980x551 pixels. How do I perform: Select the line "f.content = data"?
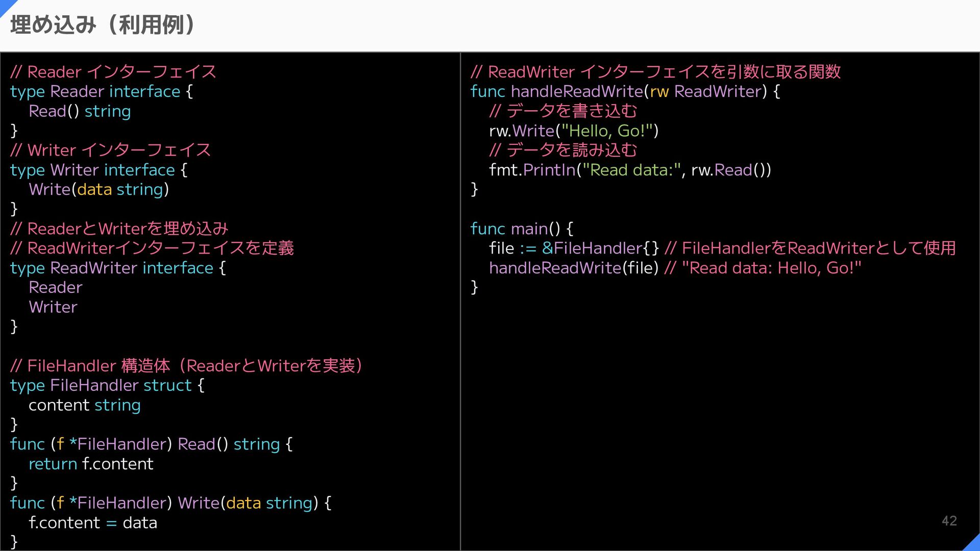[93, 523]
